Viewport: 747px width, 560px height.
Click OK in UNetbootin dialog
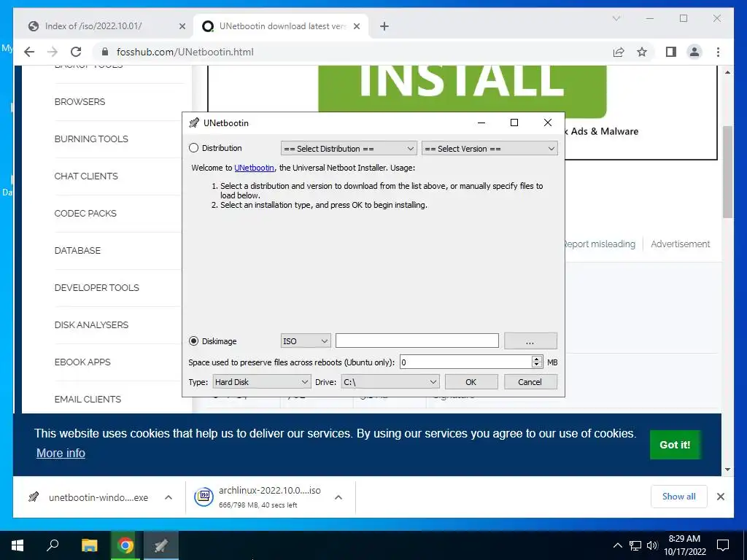click(471, 382)
